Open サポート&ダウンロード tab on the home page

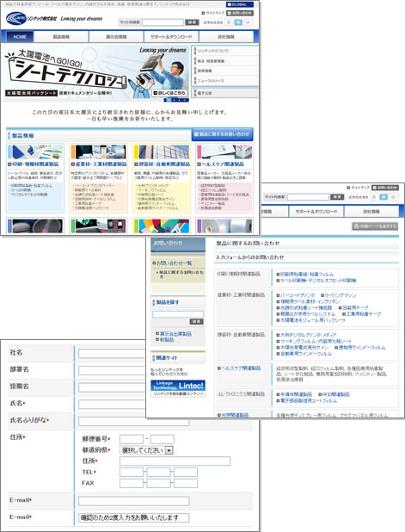coord(171,37)
